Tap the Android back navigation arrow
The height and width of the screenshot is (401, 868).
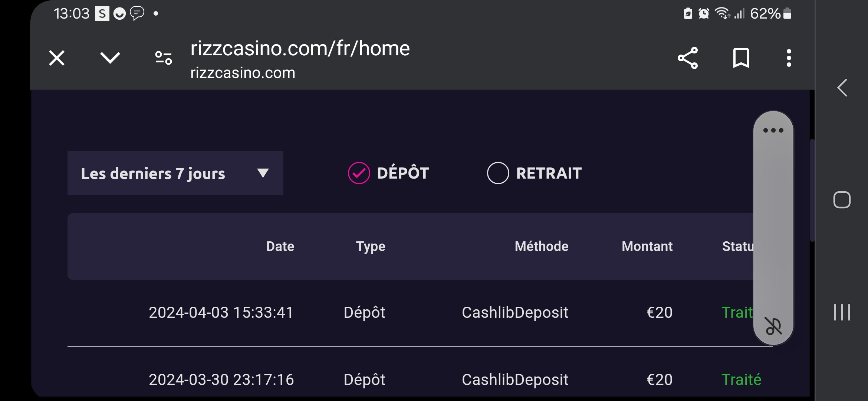pyautogui.click(x=842, y=88)
